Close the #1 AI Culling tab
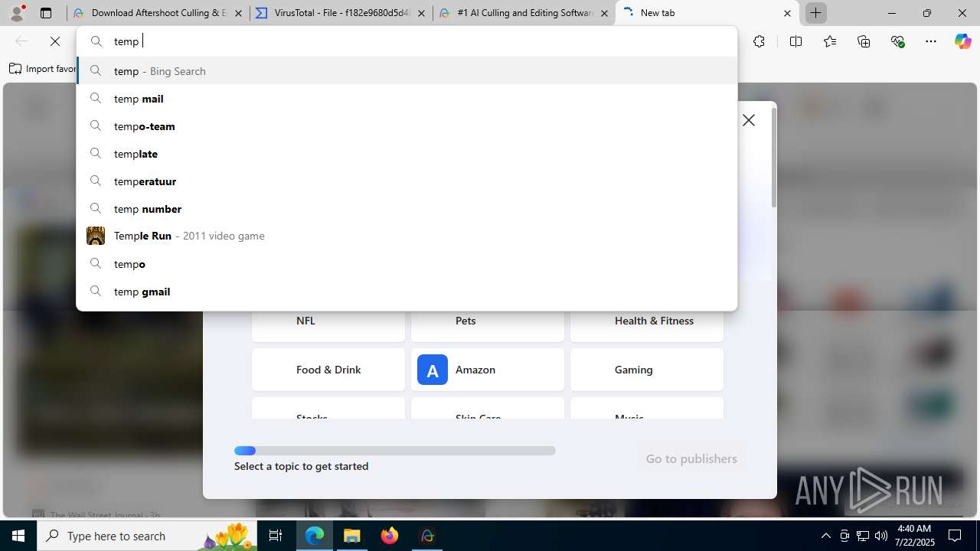The image size is (980, 551). tap(604, 13)
